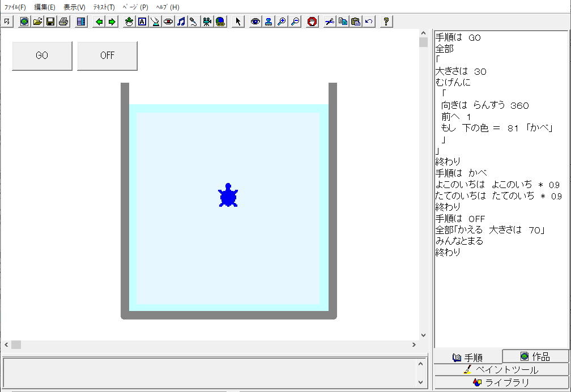The width and height of the screenshot is (571, 392).
Task: Switch to the 作品 tab
Action: click(536, 356)
